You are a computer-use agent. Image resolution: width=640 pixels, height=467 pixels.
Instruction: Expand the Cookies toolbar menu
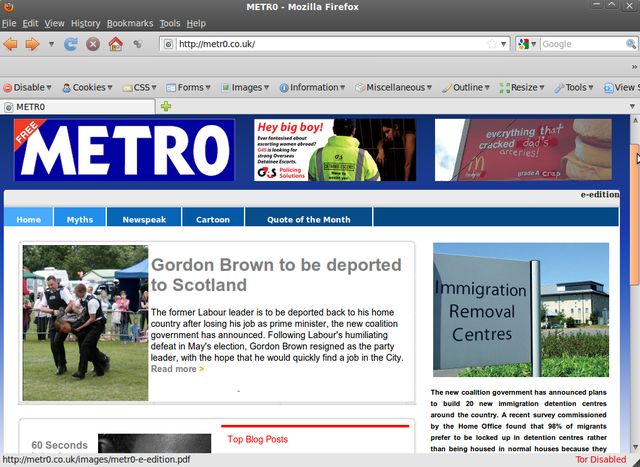(88, 87)
